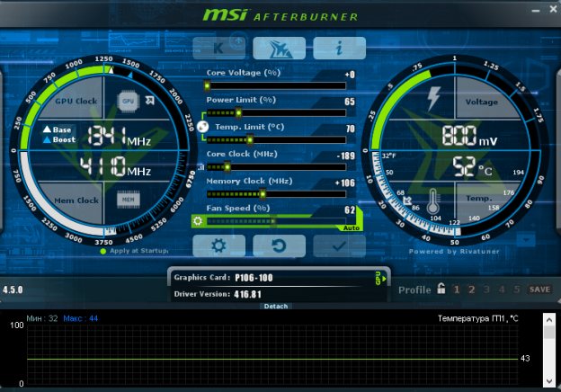Select the GPU indicator beside Graphics Card
The height and width of the screenshot is (392, 561).
point(379,278)
